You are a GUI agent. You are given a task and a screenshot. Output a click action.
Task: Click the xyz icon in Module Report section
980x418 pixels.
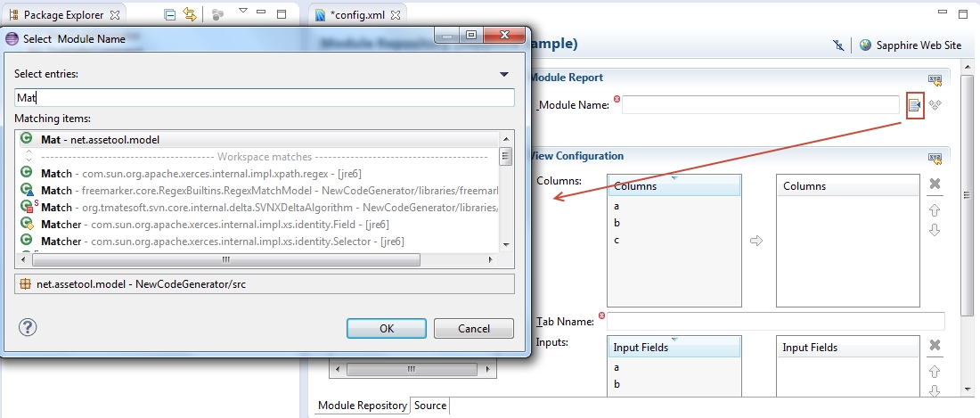coord(935,79)
